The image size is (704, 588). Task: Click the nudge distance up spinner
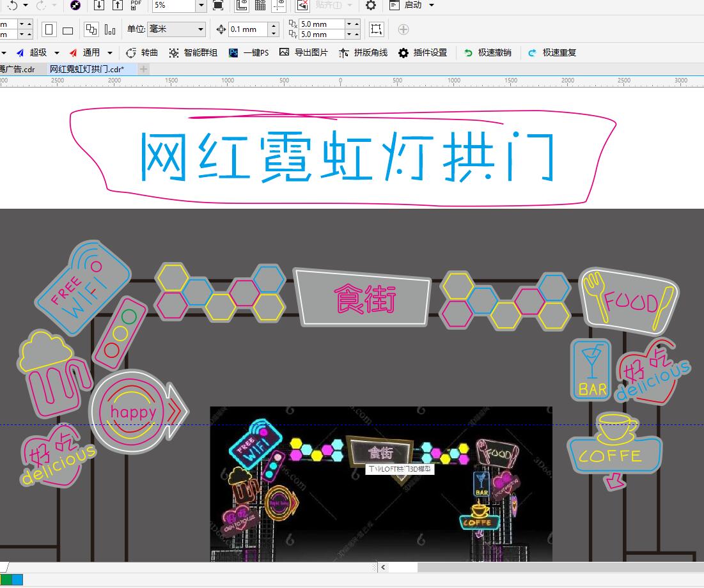(x=274, y=26)
